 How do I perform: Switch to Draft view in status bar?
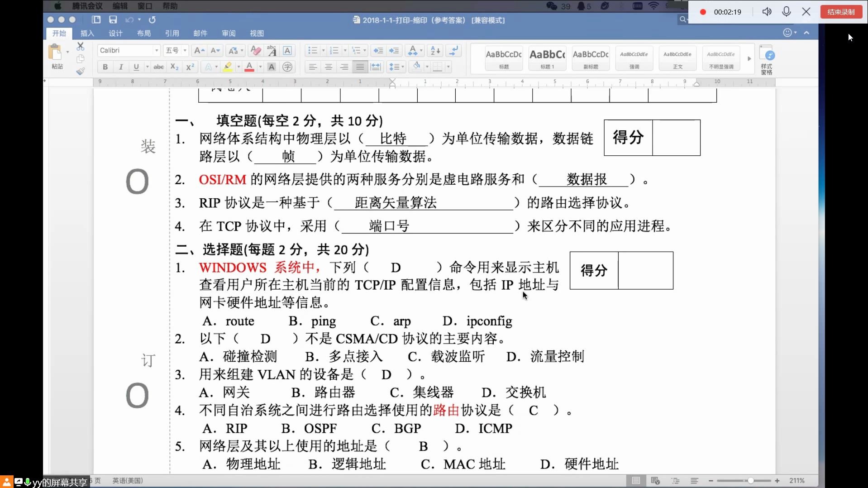(x=695, y=481)
